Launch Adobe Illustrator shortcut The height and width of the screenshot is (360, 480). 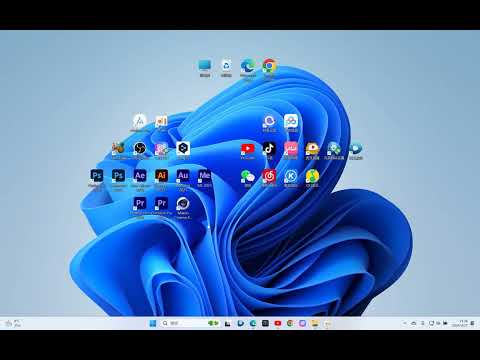161,179
